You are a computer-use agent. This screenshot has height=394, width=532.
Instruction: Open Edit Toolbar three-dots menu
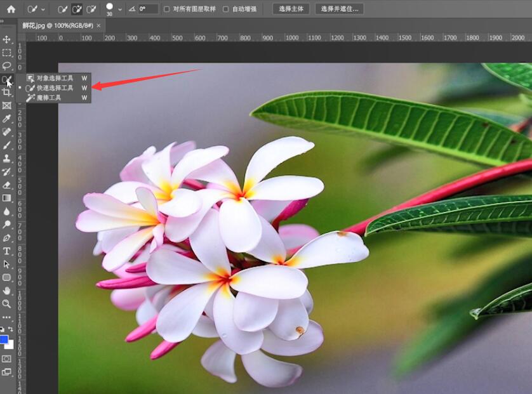tap(6, 317)
